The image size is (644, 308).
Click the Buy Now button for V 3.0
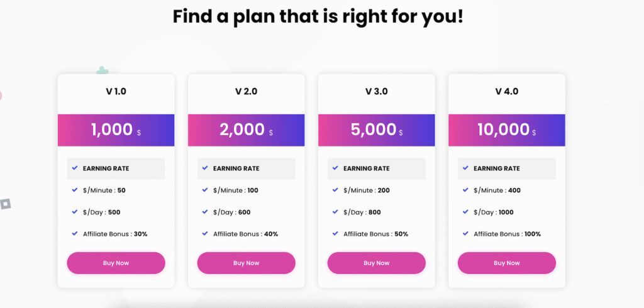tap(376, 263)
